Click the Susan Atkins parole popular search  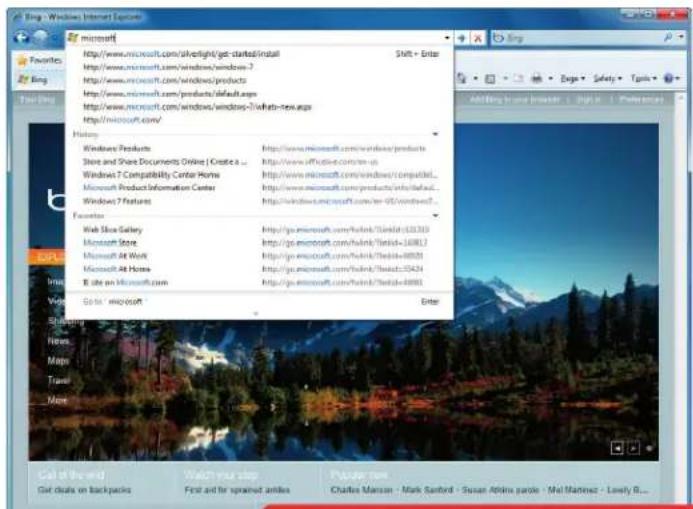[500, 490]
